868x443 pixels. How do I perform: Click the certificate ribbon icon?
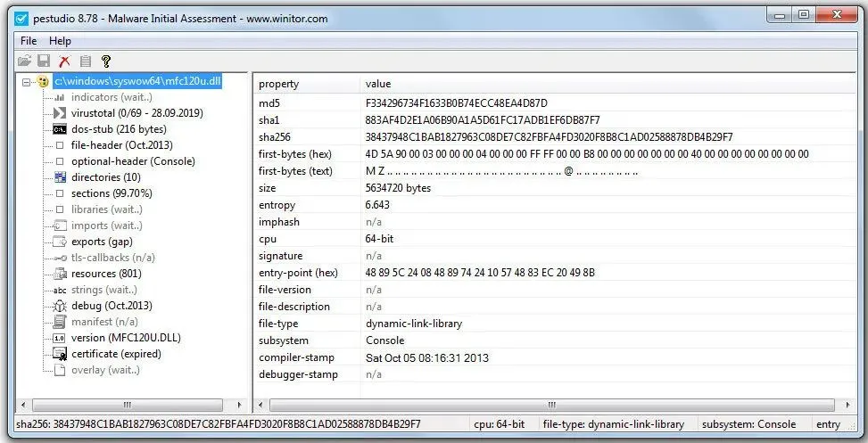[60, 354]
